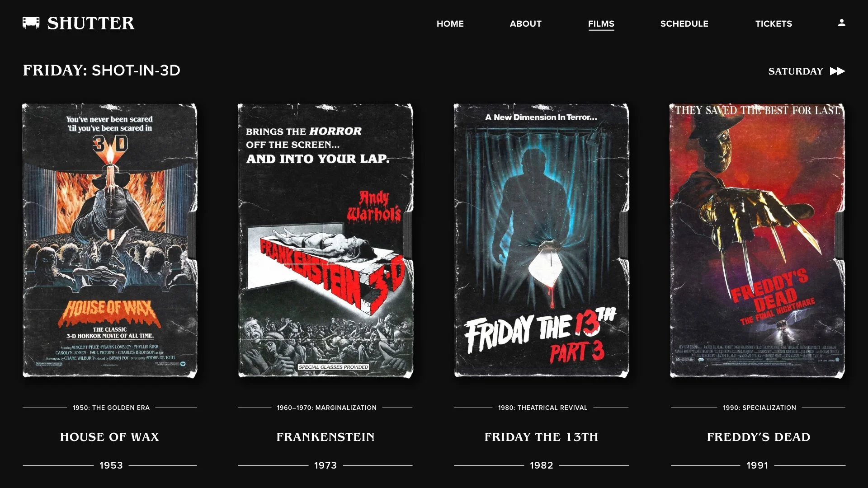Open the Schedule page

click(684, 23)
